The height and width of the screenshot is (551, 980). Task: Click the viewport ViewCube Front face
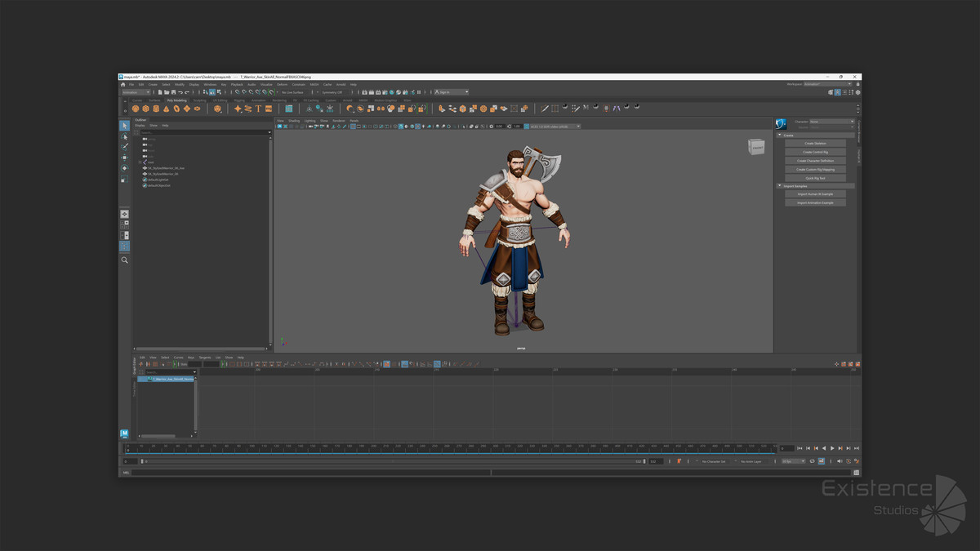pos(757,147)
